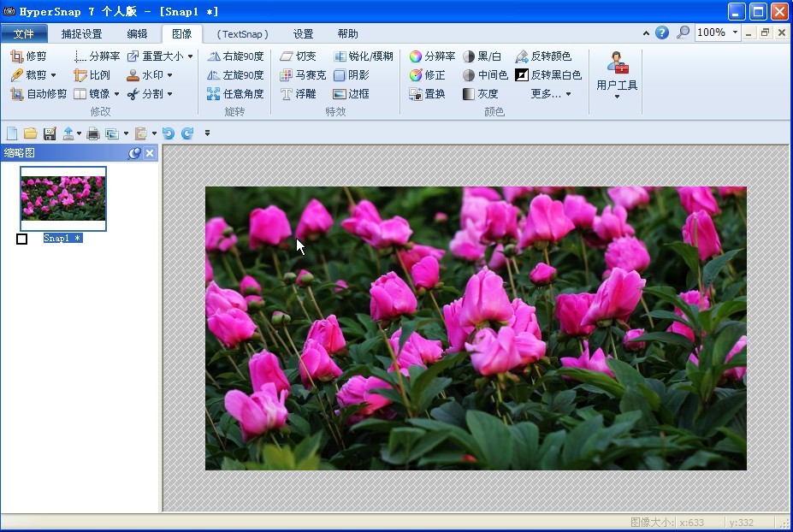Open 更多... color options dropdown
793x532 pixels.
pyautogui.click(x=551, y=93)
